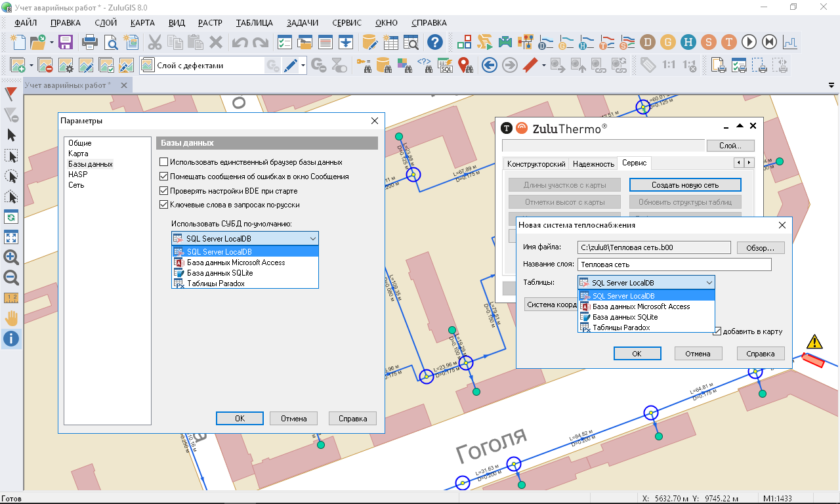
Task: Choose 'База данных SQLite' in default DBMS list
Action: 220,273
